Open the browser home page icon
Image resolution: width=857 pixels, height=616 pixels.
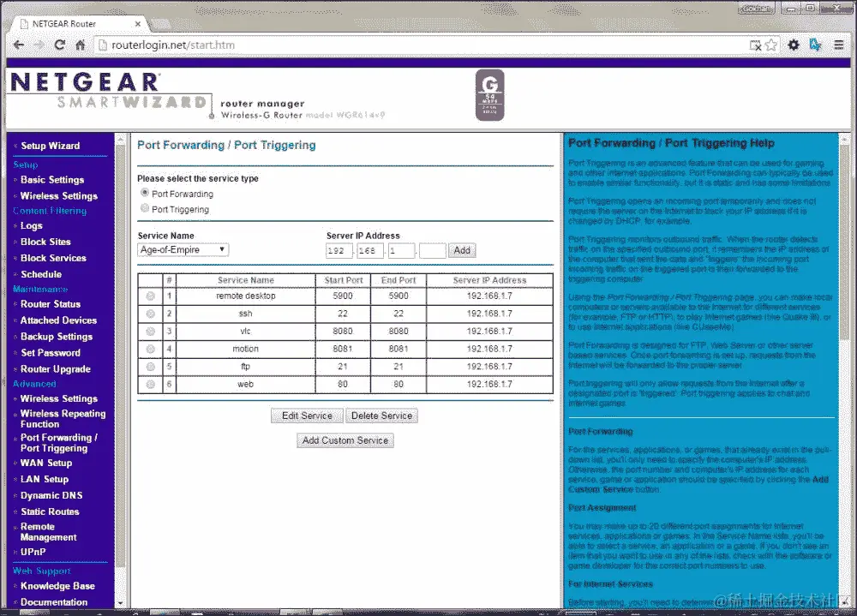[81, 45]
